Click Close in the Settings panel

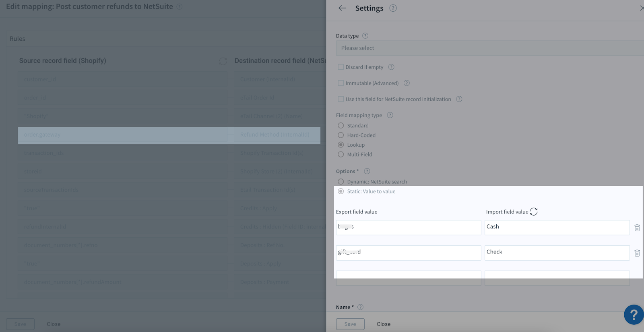[384, 324]
